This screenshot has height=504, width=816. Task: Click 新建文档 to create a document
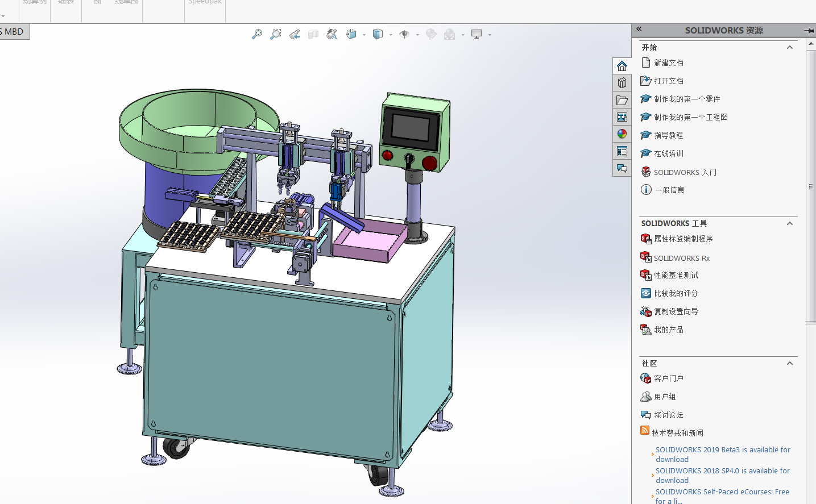point(668,63)
